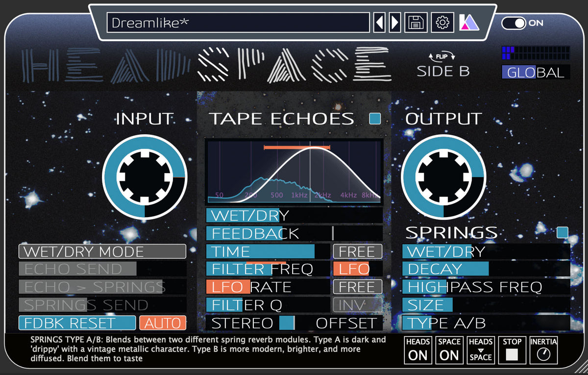
Task: Open settings via the gear icon
Action: pos(442,23)
